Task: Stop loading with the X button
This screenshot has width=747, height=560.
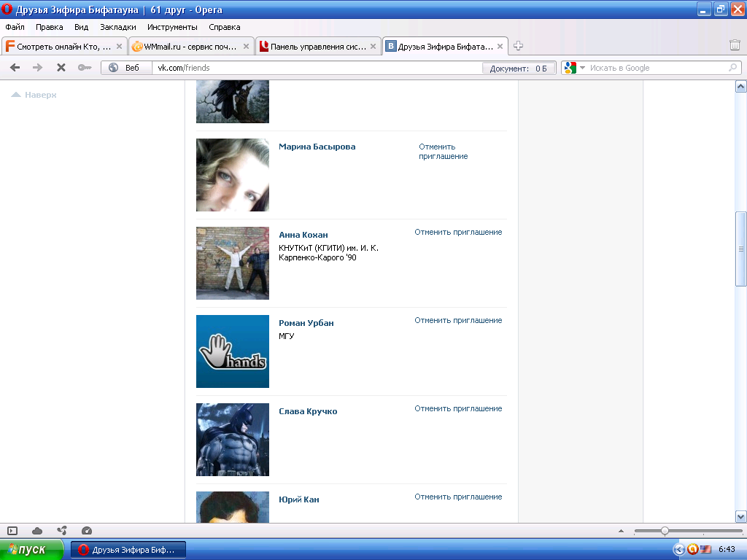Action: point(61,68)
